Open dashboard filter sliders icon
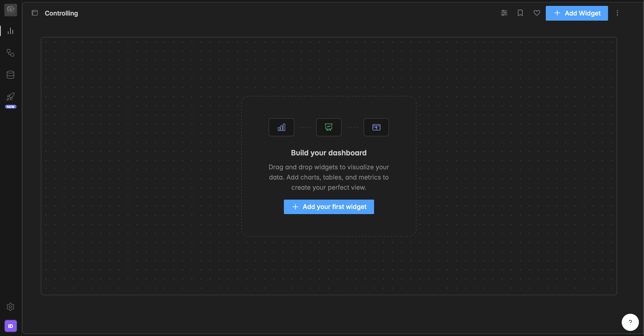This screenshot has width=644, height=336. pos(504,13)
